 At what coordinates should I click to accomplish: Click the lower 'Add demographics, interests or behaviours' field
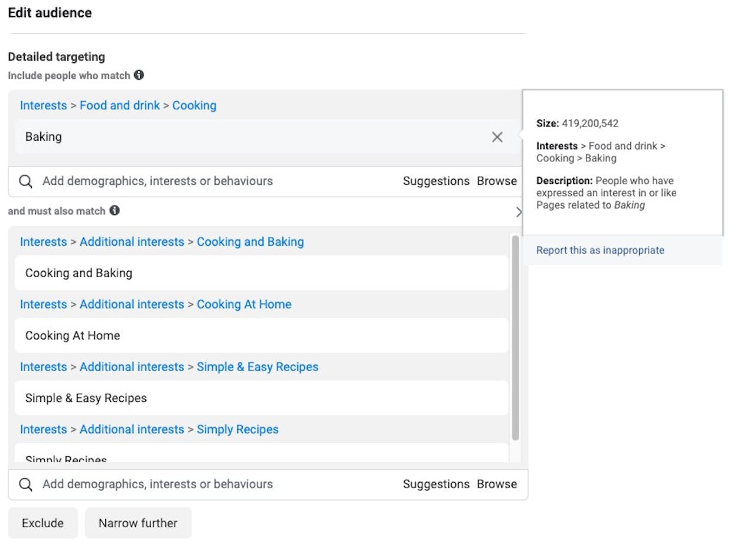coord(268,485)
